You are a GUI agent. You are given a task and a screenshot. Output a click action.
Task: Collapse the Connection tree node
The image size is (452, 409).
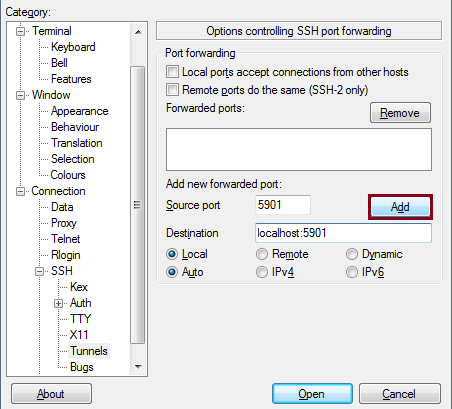point(20,192)
